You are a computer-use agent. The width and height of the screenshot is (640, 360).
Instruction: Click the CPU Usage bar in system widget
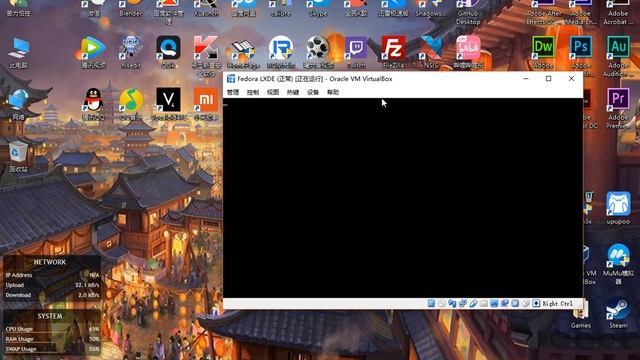52,329
